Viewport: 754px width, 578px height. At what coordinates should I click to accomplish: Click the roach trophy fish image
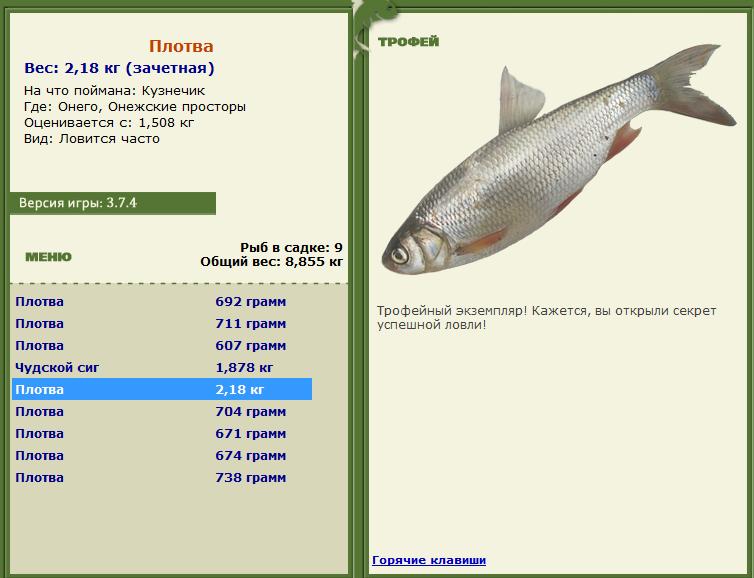click(x=558, y=159)
